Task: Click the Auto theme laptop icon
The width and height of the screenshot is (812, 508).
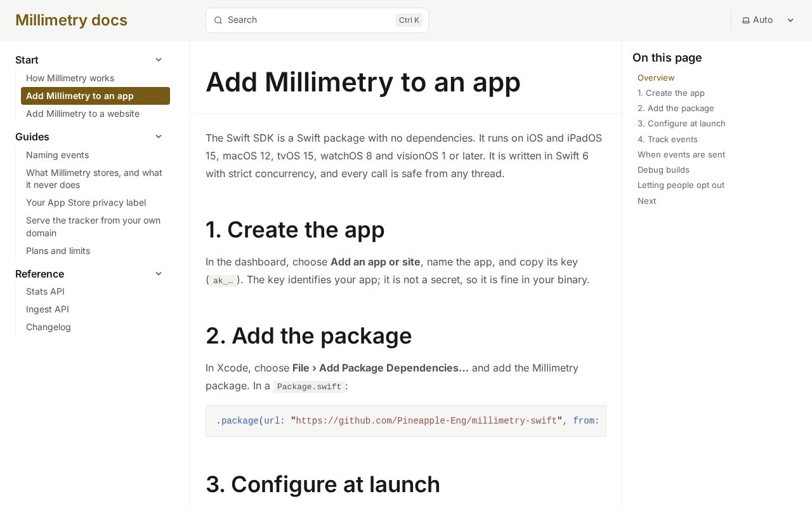Action: coord(746,20)
